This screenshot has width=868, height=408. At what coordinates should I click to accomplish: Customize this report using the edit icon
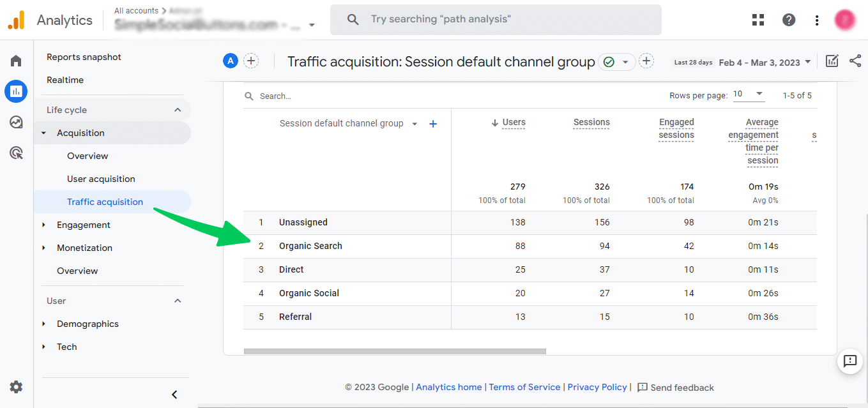pos(832,61)
